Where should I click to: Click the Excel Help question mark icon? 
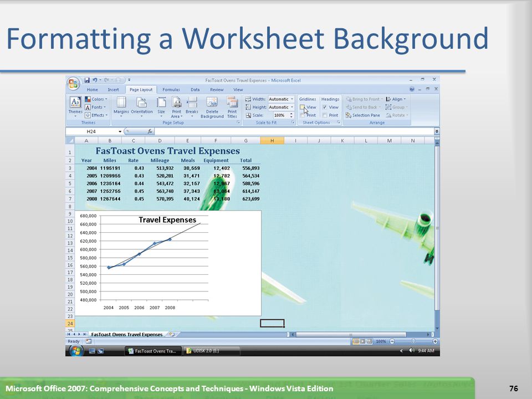coord(412,89)
